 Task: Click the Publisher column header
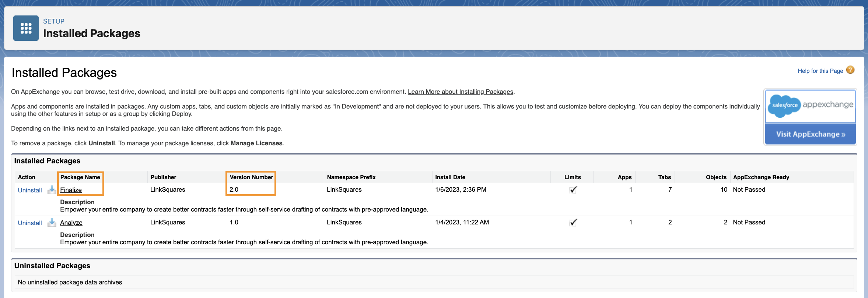pyautogui.click(x=163, y=177)
